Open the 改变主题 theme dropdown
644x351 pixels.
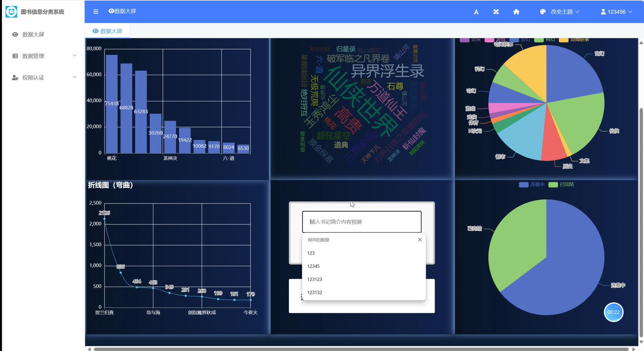[x=563, y=12]
